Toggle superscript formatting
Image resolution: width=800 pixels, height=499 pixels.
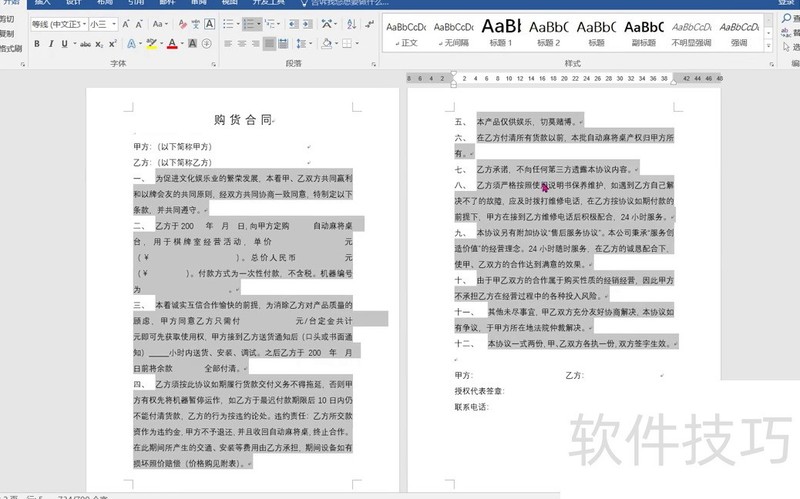coord(112,44)
